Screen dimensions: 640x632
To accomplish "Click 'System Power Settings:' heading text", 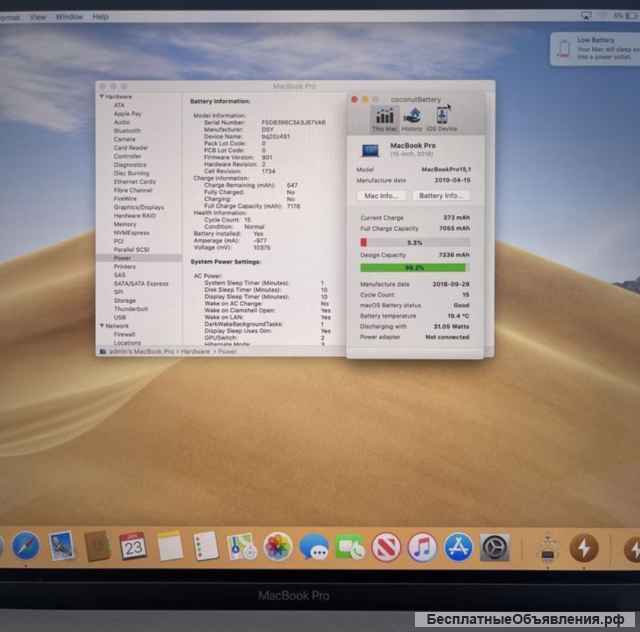I will click(x=225, y=262).
